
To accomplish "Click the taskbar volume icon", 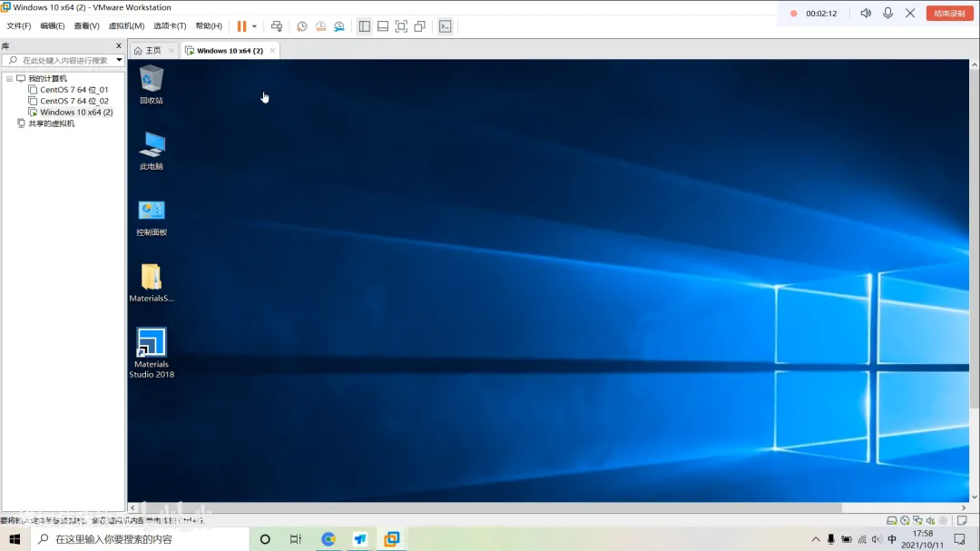I will pos(877,539).
